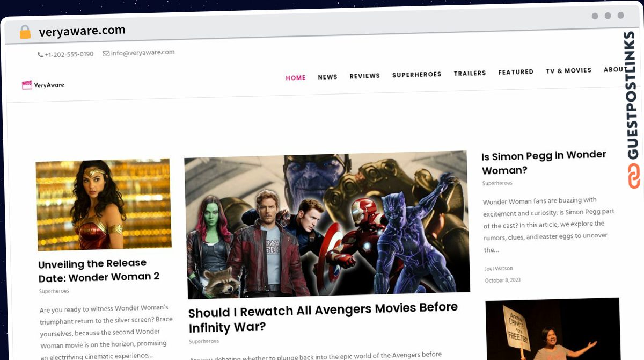Screen dimensions: 644x360
Task: Open author Joel Watson's page
Action: click(x=499, y=268)
